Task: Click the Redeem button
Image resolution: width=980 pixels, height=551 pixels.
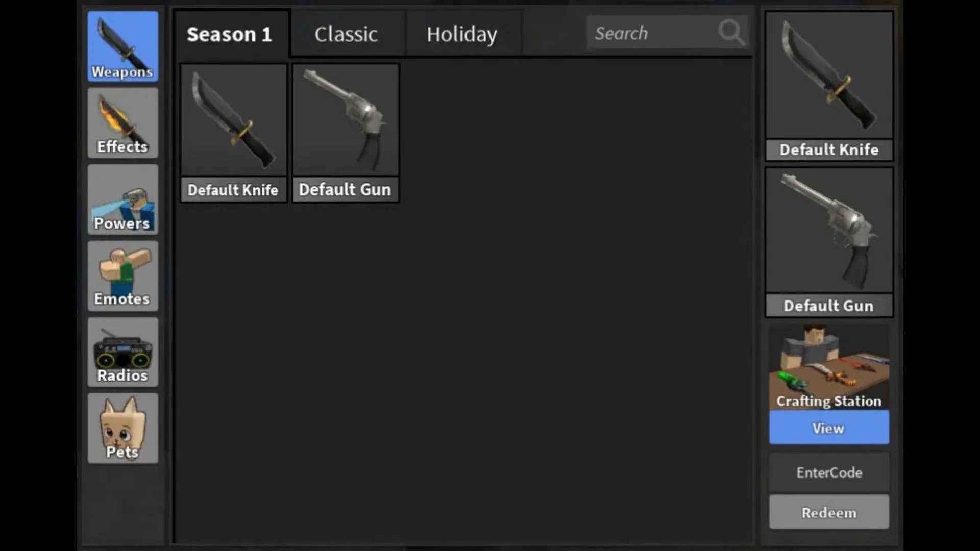Action: point(829,512)
